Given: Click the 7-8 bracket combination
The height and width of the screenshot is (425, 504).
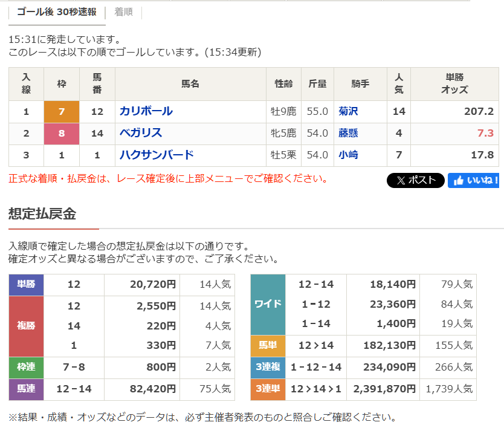Looking at the screenshot, I should (74, 367).
